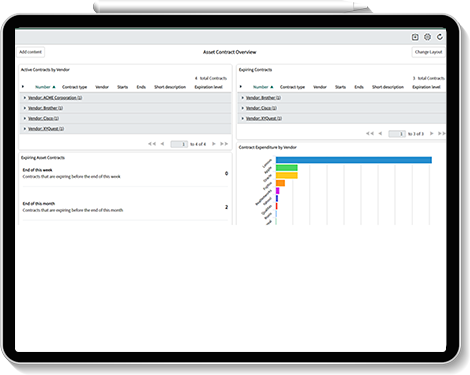The width and height of the screenshot is (470, 375).
Task: Open dashboard settings gear icon
Action: [427, 37]
